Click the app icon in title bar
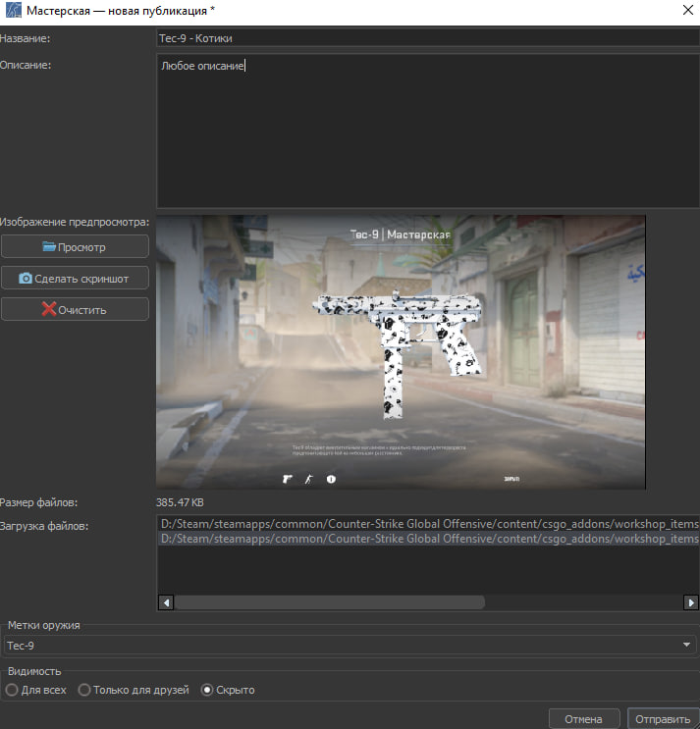The width and height of the screenshot is (700, 729). [x=12, y=11]
